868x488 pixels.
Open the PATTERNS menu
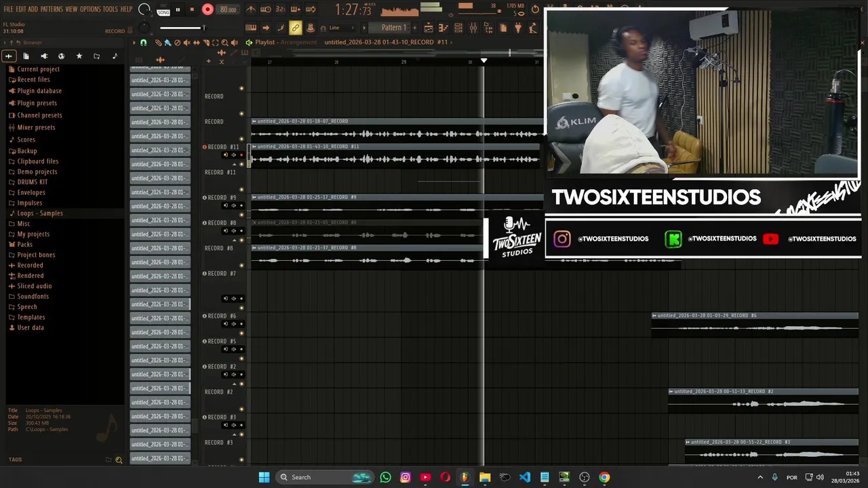(x=52, y=9)
